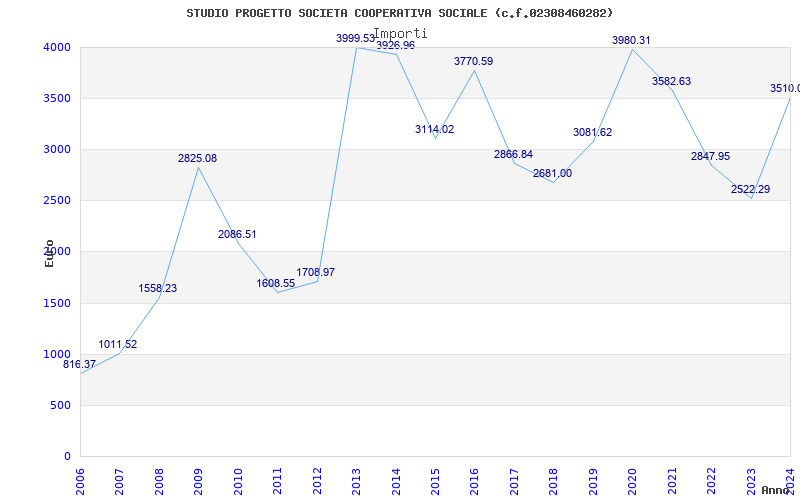The height and width of the screenshot is (500, 800).
Task: Click x-axis year label 2008
Action: point(159,482)
